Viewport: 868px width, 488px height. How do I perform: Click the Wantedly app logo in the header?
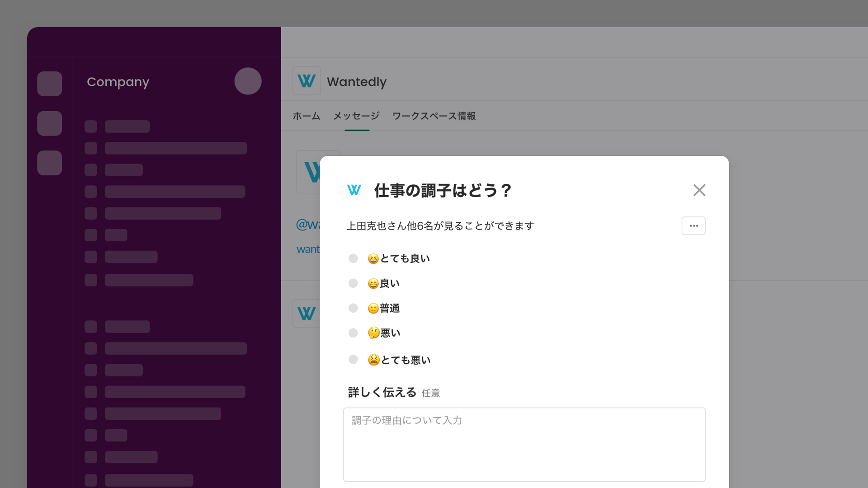[x=307, y=81]
